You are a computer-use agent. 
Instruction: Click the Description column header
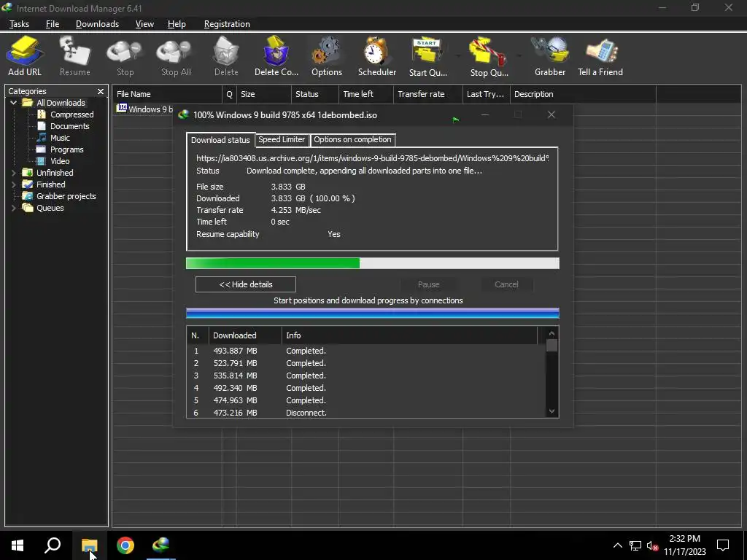583,94
